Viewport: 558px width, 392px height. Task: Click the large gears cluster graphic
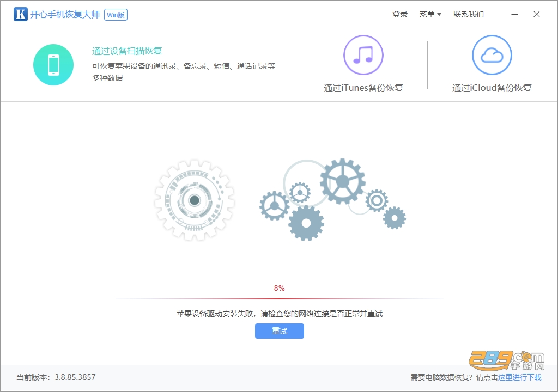pyautogui.click(x=332, y=200)
